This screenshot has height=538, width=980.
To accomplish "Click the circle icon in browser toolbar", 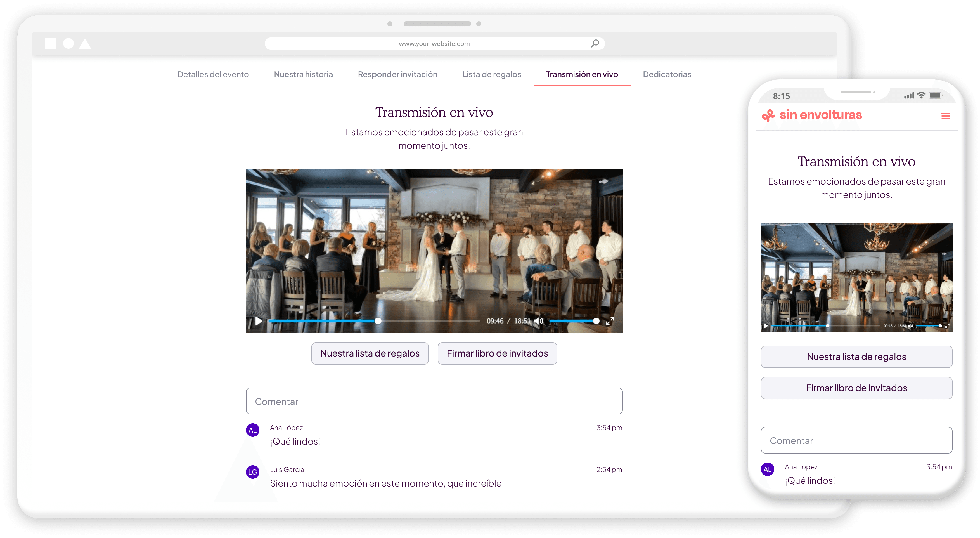I will 68,43.
